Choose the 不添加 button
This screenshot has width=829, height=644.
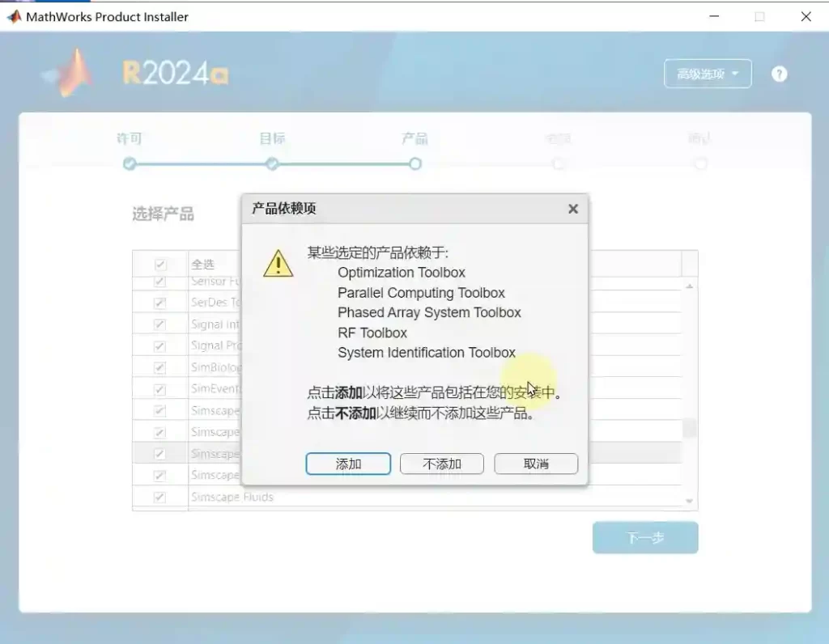pyautogui.click(x=442, y=464)
